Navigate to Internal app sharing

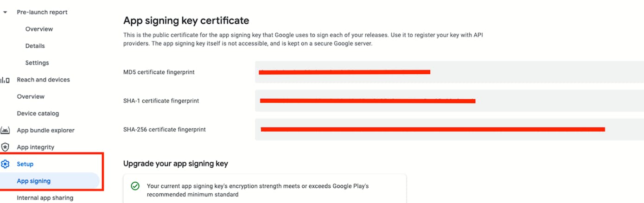[x=45, y=198]
